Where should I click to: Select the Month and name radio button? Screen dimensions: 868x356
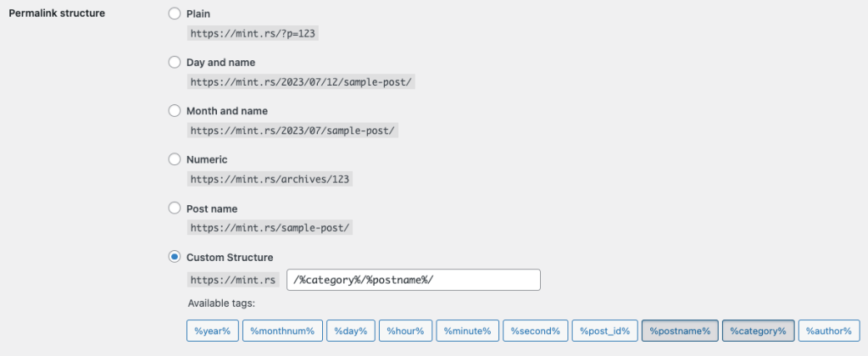(x=175, y=110)
